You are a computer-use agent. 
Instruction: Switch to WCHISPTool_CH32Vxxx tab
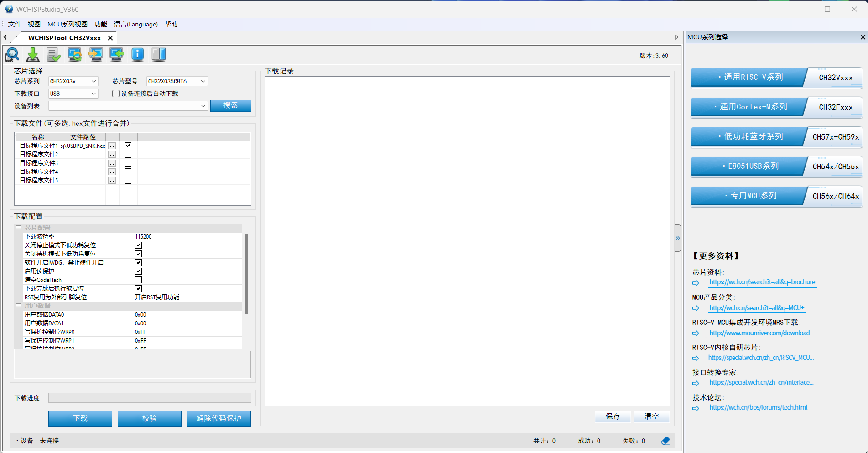tap(64, 38)
